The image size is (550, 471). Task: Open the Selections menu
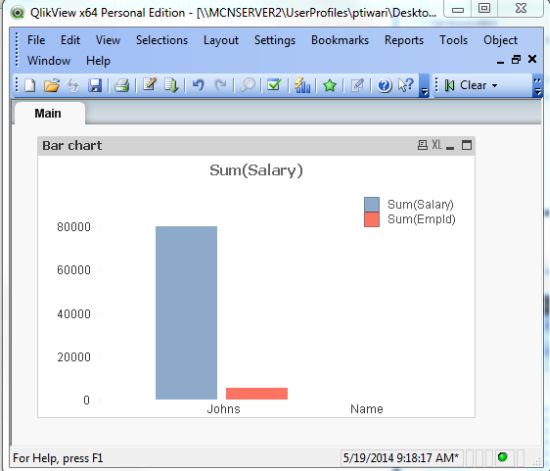click(162, 40)
